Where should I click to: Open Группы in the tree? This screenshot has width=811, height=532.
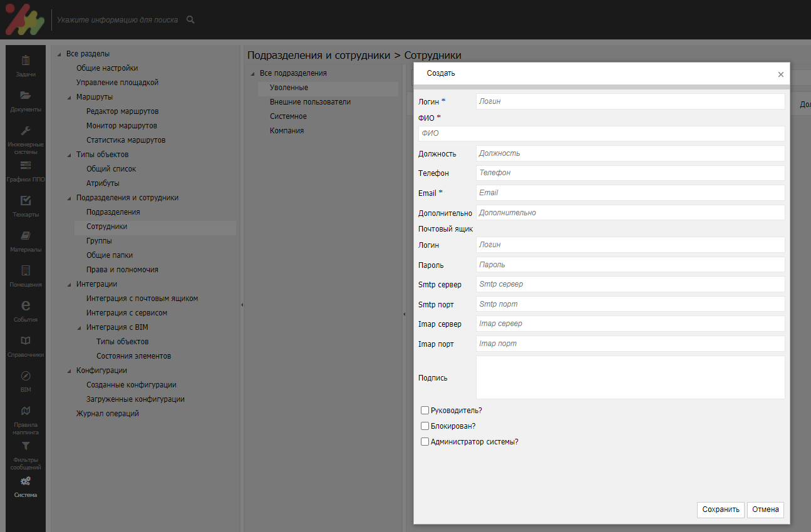99,241
